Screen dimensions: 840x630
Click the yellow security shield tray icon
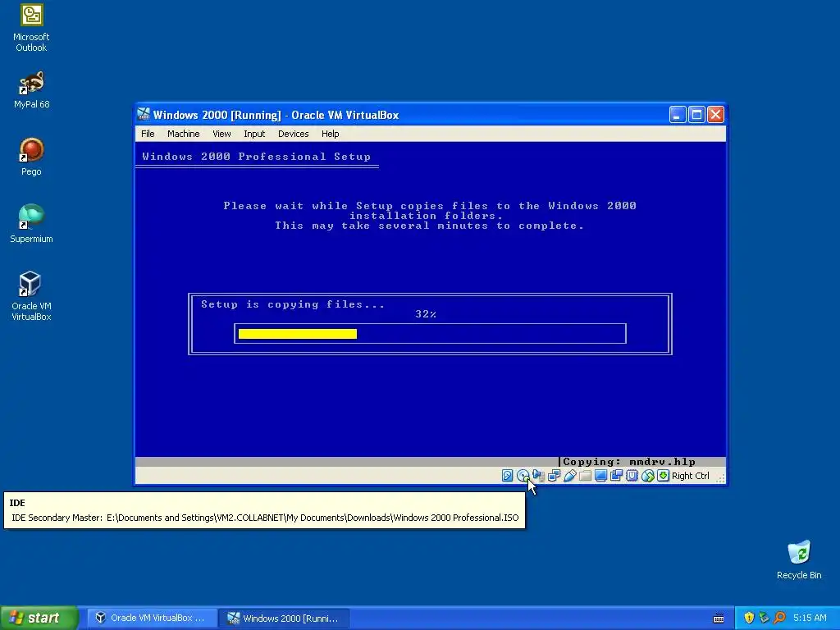coord(749,618)
